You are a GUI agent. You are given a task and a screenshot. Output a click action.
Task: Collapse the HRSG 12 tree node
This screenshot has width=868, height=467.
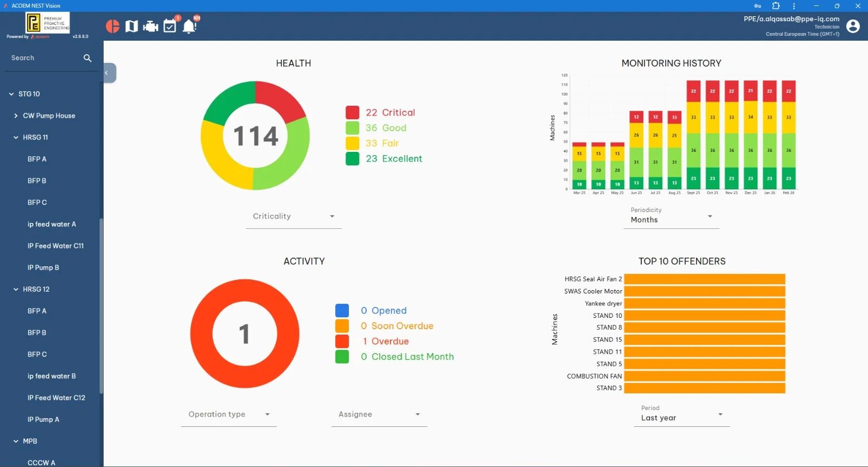[16, 289]
